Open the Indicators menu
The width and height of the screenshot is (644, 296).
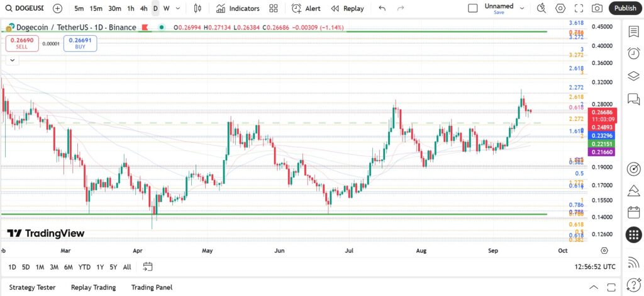coord(238,8)
